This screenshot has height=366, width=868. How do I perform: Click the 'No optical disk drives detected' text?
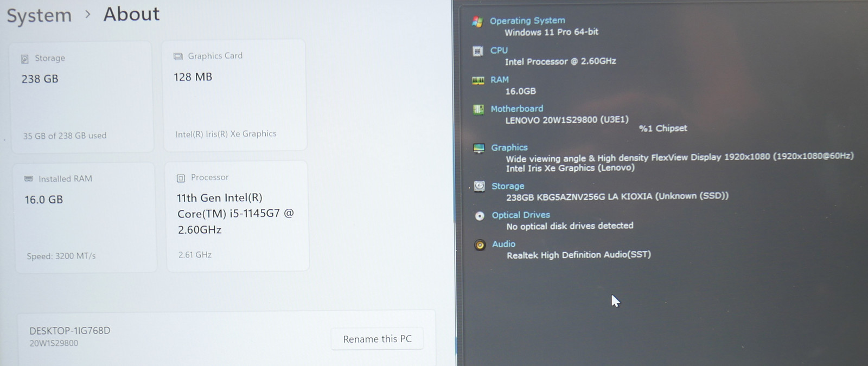coord(570,226)
